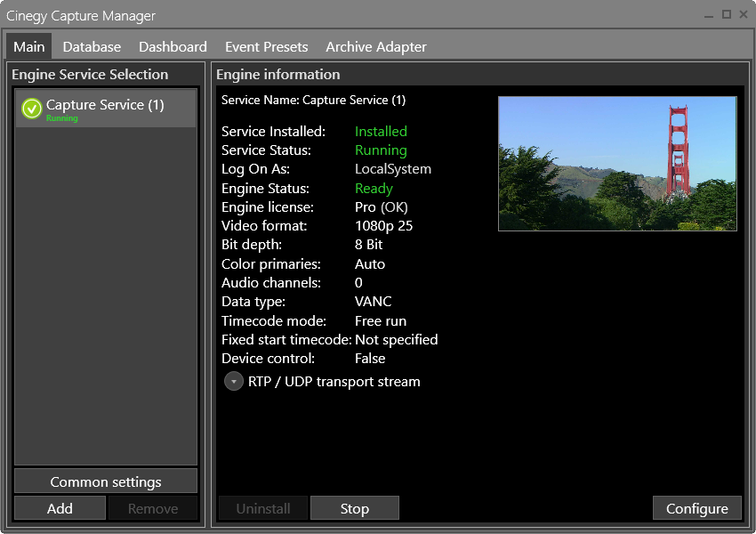Go to Event Presets tab

(266, 47)
